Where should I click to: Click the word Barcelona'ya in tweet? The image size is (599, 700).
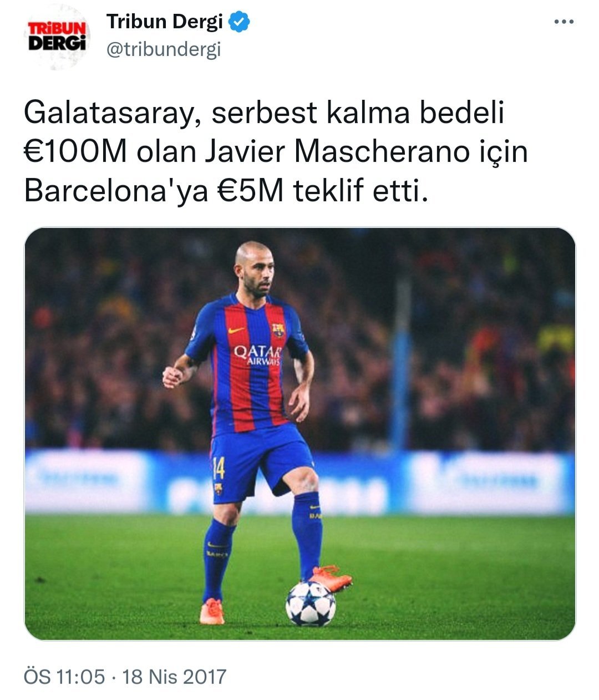point(116,191)
